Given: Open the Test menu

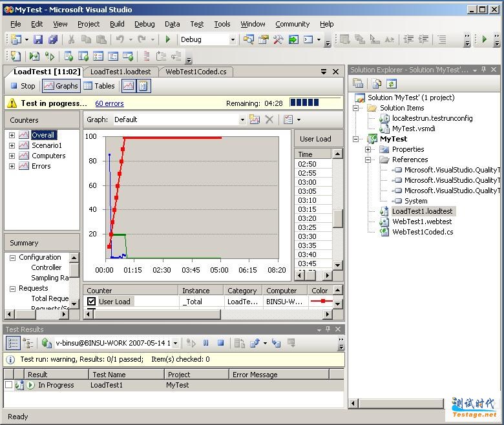Looking at the screenshot, I should pos(197,24).
